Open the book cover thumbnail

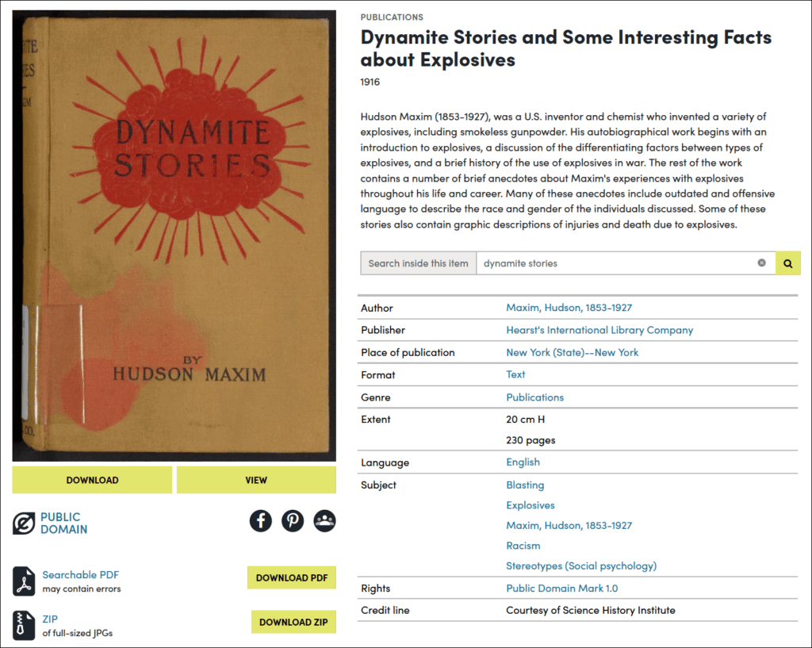click(174, 236)
